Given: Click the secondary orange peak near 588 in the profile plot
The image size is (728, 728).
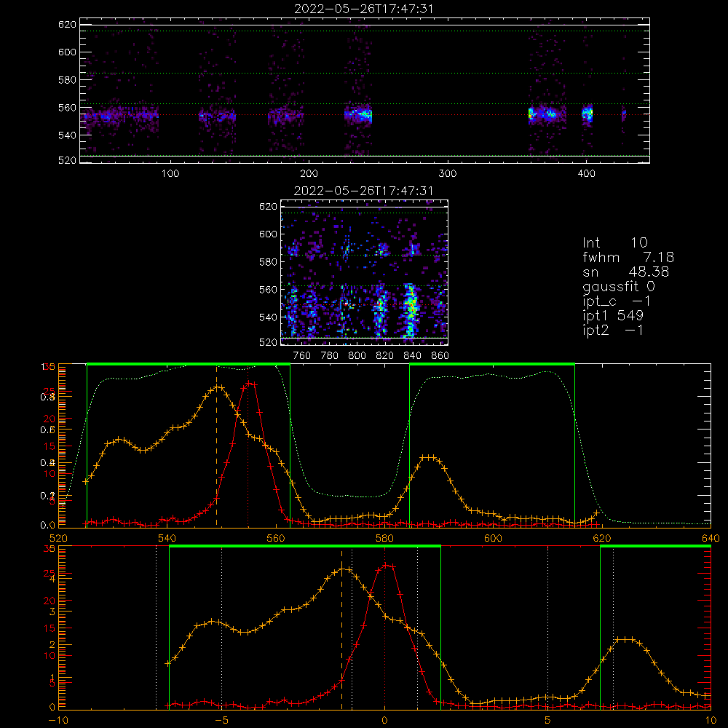Looking at the screenshot, I should 428,457.
